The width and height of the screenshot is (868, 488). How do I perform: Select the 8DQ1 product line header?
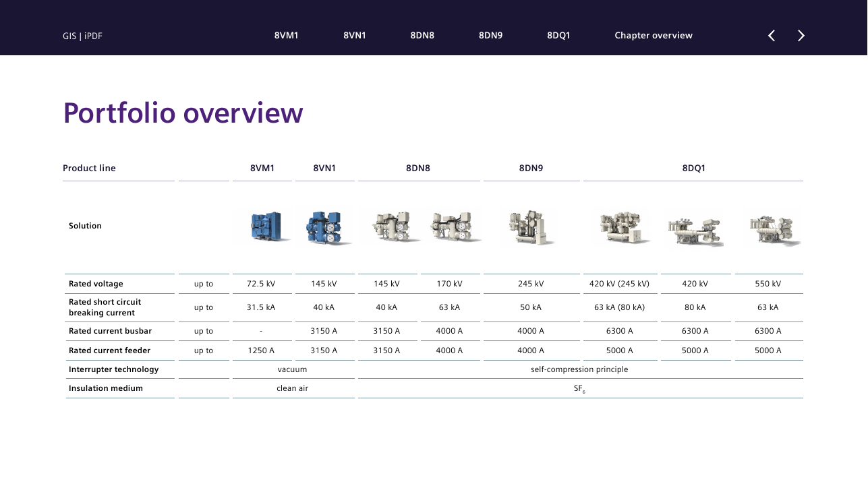[x=694, y=168]
